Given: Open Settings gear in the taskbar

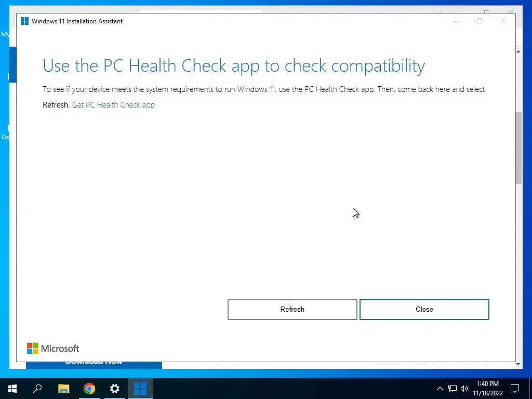Looking at the screenshot, I should [x=115, y=389].
